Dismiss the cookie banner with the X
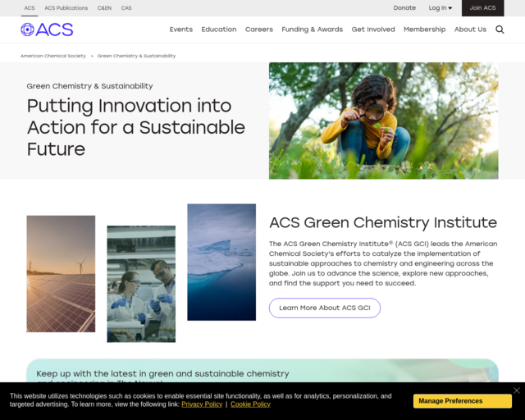 [x=517, y=390]
